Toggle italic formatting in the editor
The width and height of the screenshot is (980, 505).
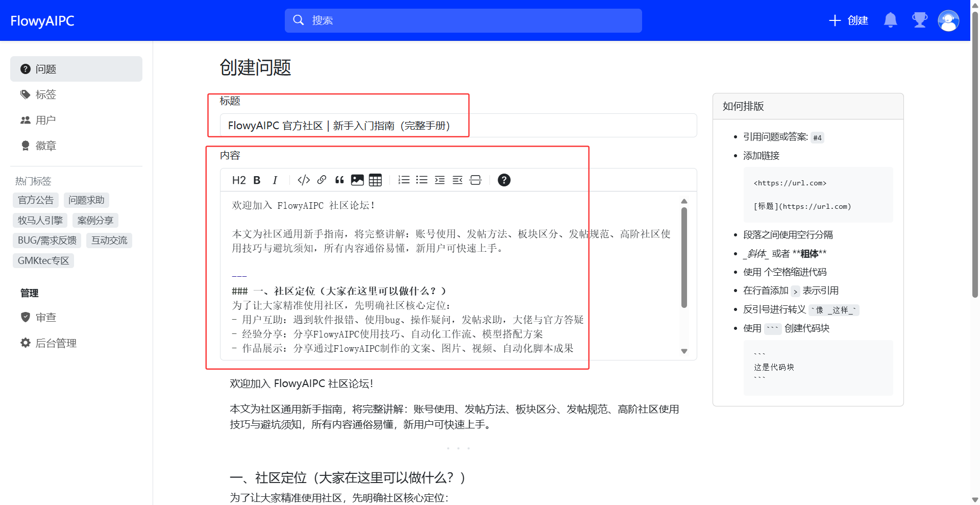pos(275,180)
